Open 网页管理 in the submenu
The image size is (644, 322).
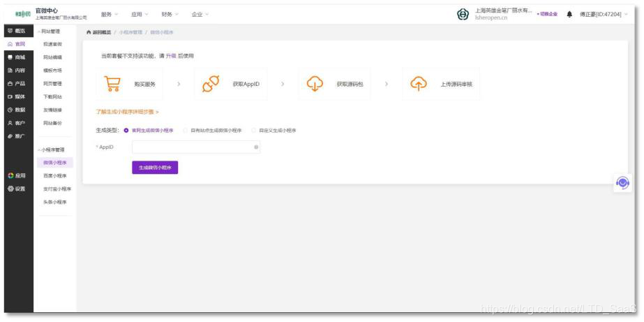(52, 84)
